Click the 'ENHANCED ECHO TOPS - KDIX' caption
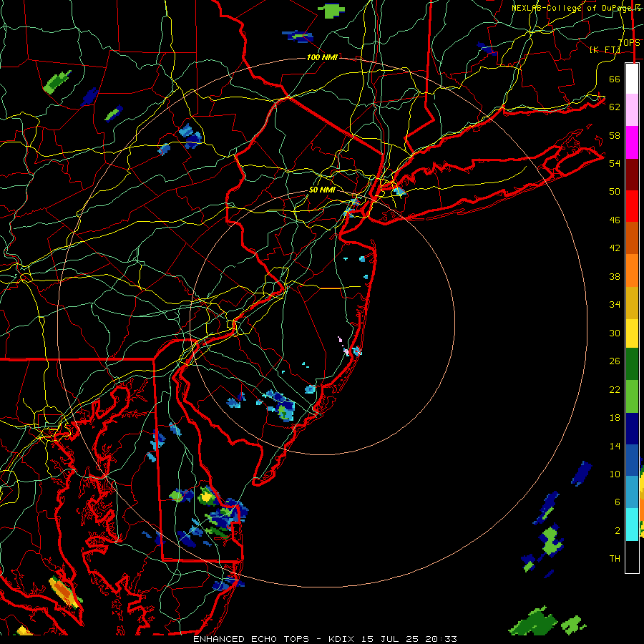 click(x=275, y=639)
